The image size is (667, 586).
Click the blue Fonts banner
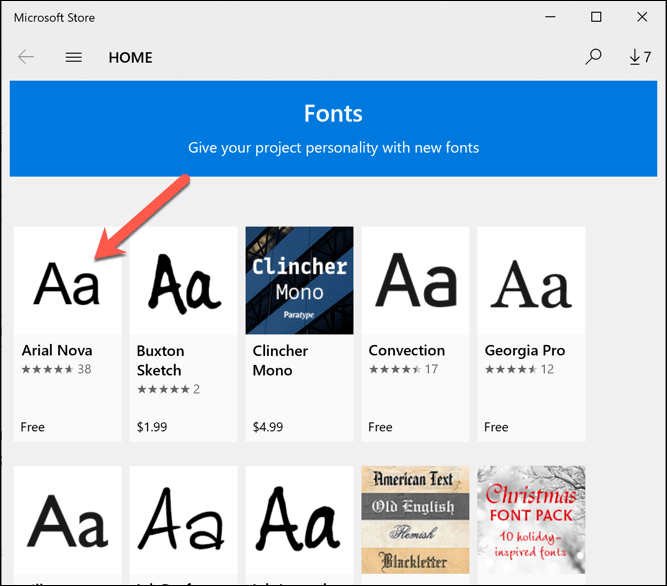click(x=333, y=129)
